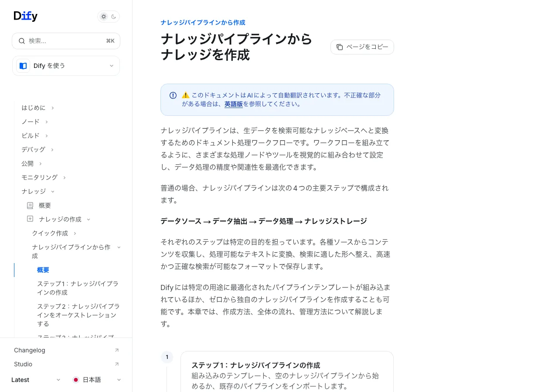The width and height of the screenshot is (558, 392).
Task: Open the Changelog link
Action: tap(30, 350)
